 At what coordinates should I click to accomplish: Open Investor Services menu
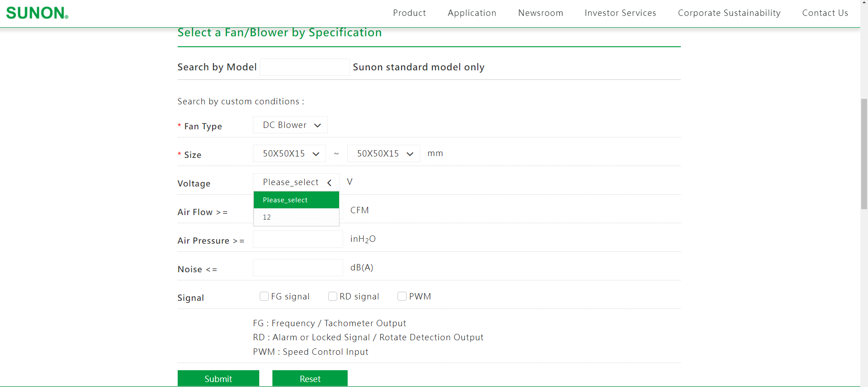(620, 13)
